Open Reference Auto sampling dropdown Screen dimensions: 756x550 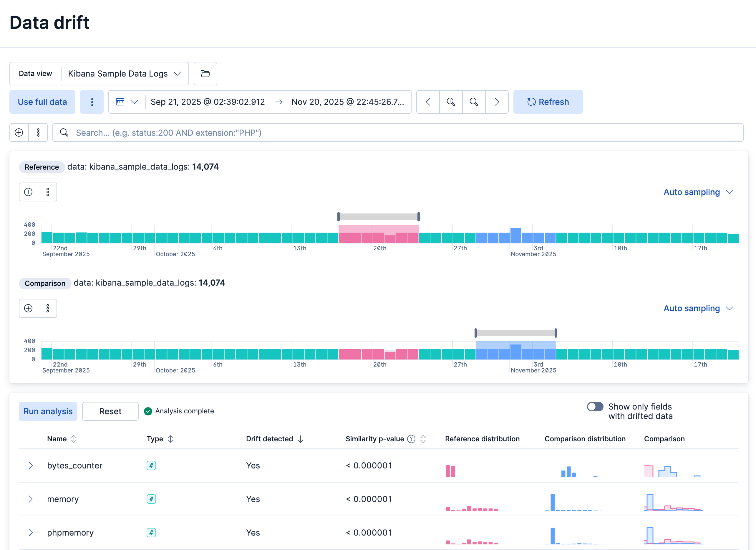coord(698,192)
